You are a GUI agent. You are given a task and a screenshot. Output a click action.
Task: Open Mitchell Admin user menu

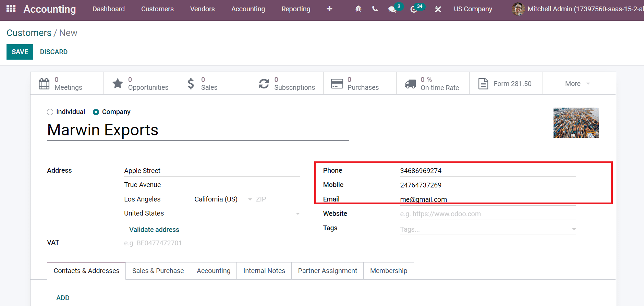click(578, 9)
